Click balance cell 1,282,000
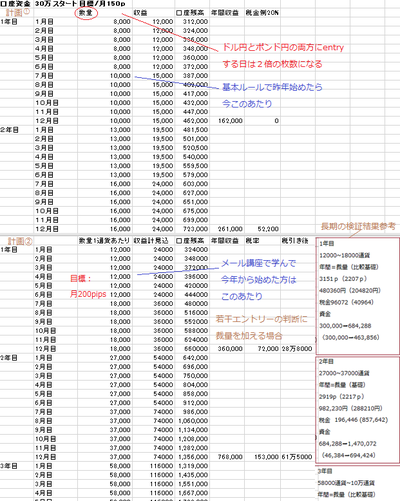 coord(193,448)
